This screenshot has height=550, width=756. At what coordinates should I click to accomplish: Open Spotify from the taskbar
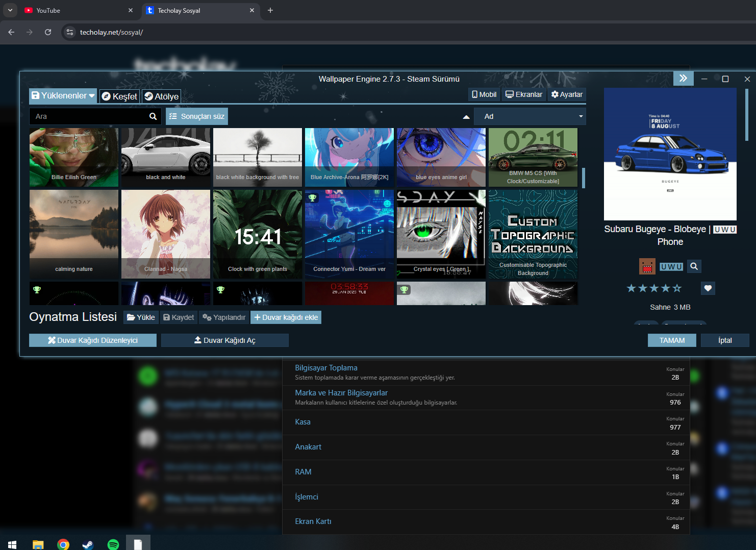pyautogui.click(x=113, y=544)
